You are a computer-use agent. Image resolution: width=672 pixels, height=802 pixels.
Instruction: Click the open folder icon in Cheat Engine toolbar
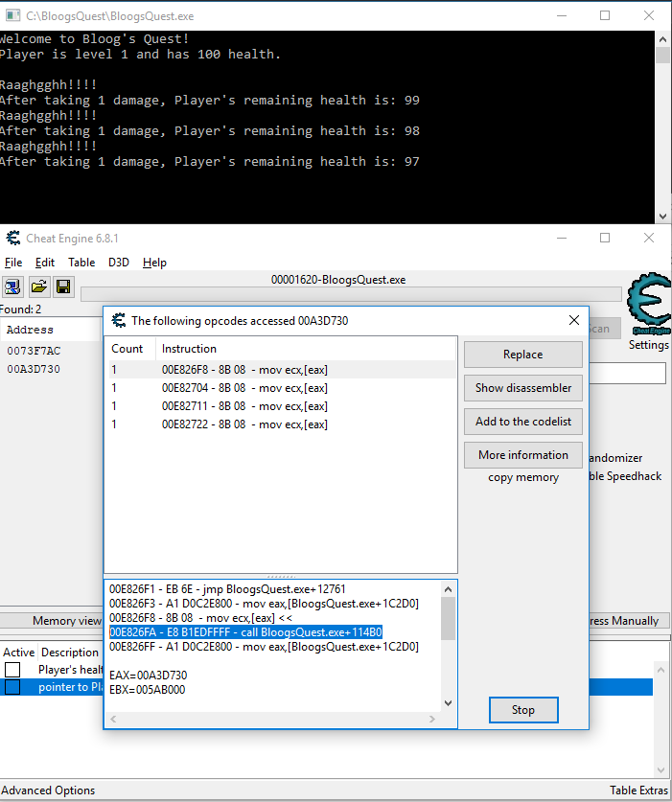(x=38, y=286)
